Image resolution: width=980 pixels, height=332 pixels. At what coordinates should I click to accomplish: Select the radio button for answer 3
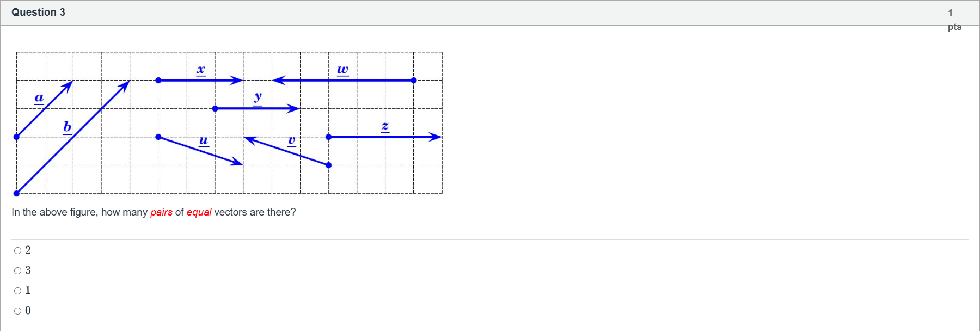(18, 270)
